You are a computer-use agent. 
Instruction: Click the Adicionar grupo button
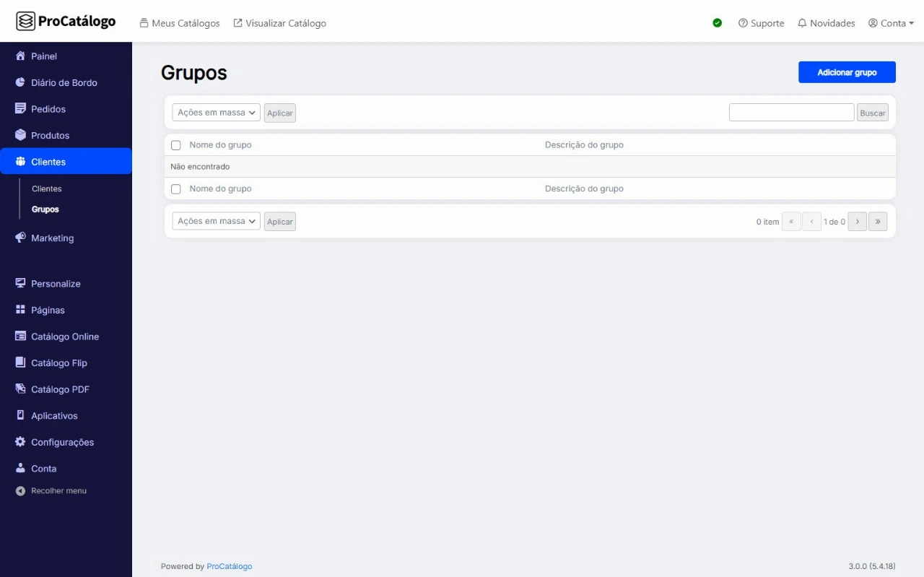847,72
